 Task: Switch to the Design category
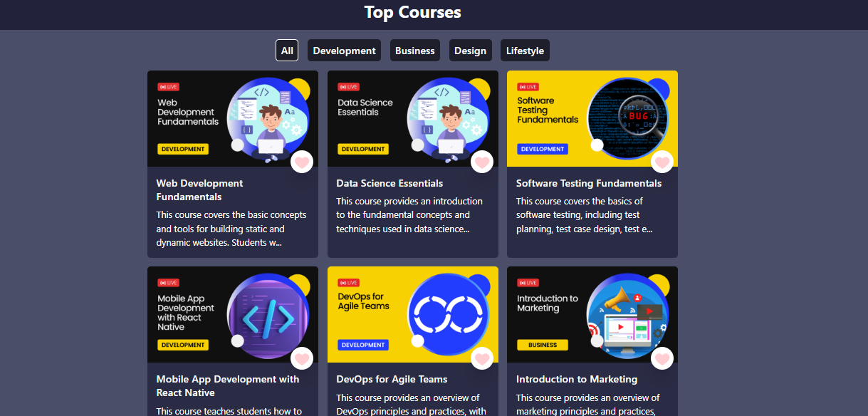click(470, 51)
